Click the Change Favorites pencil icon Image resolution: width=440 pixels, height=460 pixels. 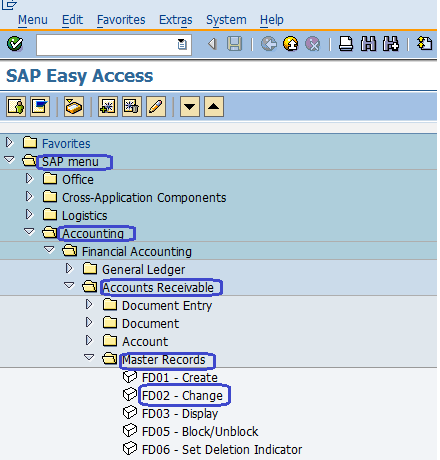point(156,107)
